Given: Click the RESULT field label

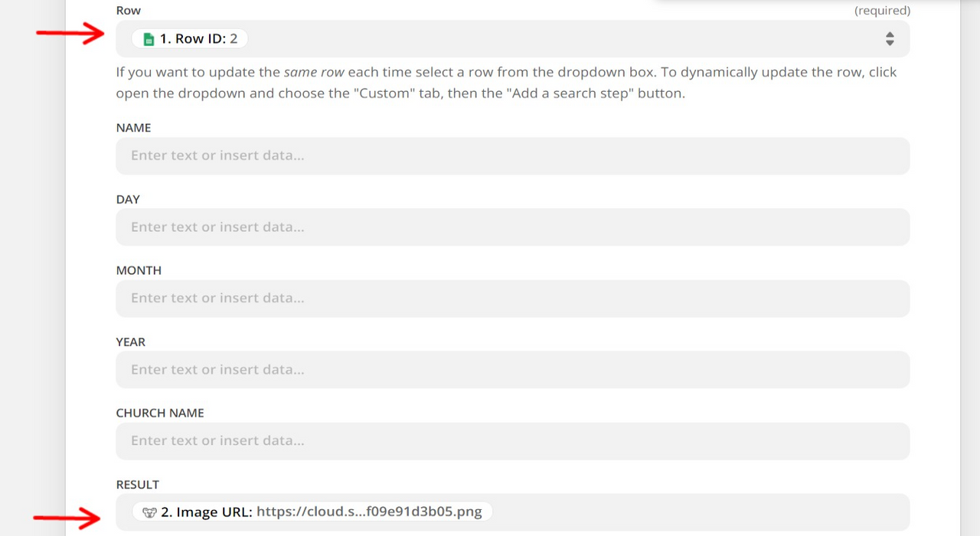Looking at the screenshot, I should coord(137,485).
